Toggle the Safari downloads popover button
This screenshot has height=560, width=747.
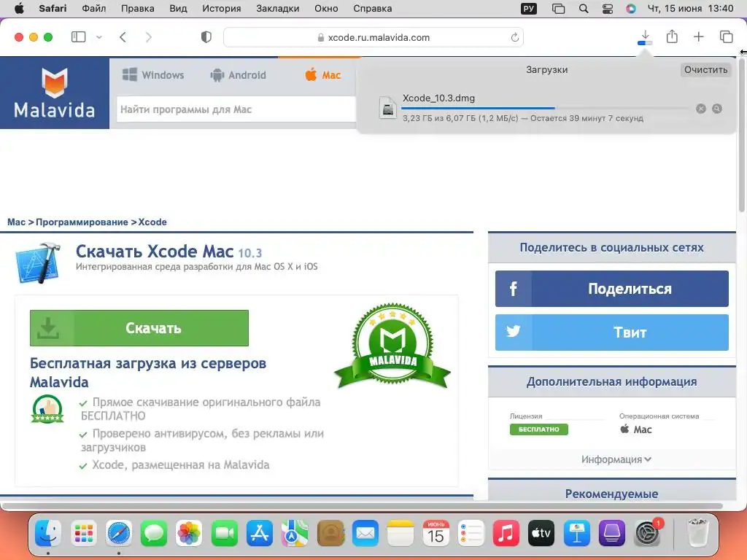[645, 37]
